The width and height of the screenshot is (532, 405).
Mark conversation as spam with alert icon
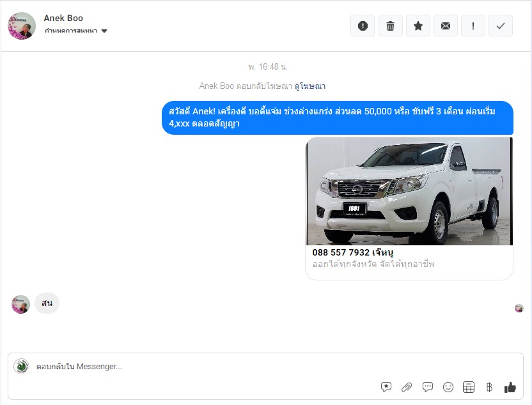363,26
